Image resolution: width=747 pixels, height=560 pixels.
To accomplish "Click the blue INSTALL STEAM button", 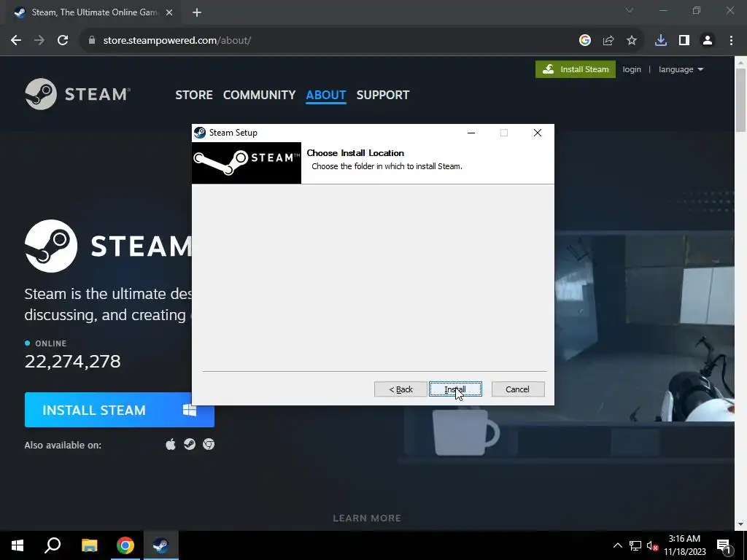I will coord(119,410).
